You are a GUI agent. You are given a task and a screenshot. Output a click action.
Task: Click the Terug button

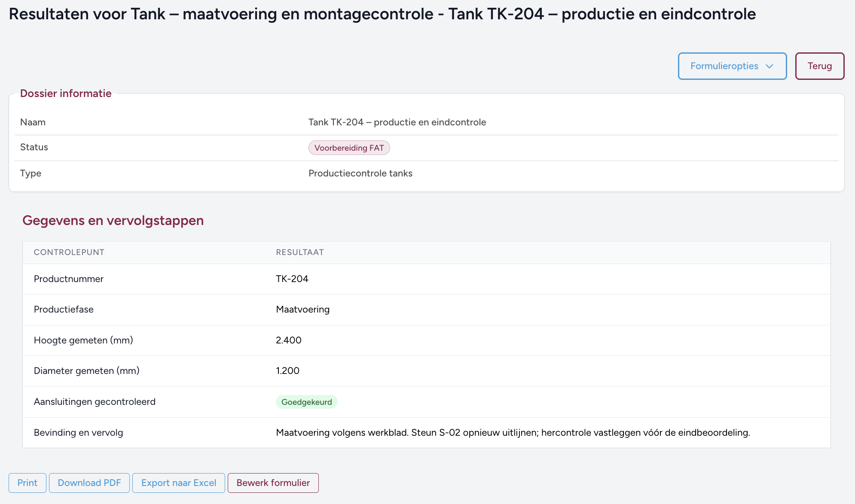[x=819, y=66]
